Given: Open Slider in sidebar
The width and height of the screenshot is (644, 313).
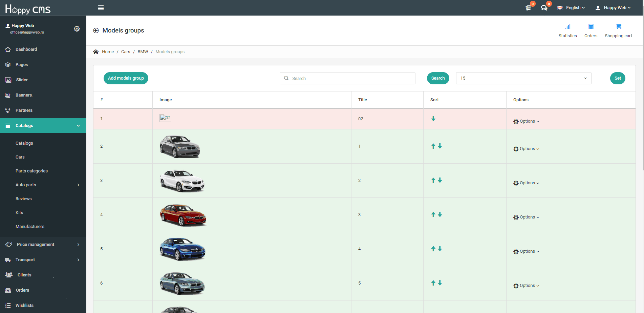Looking at the screenshot, I should [43, 80].
